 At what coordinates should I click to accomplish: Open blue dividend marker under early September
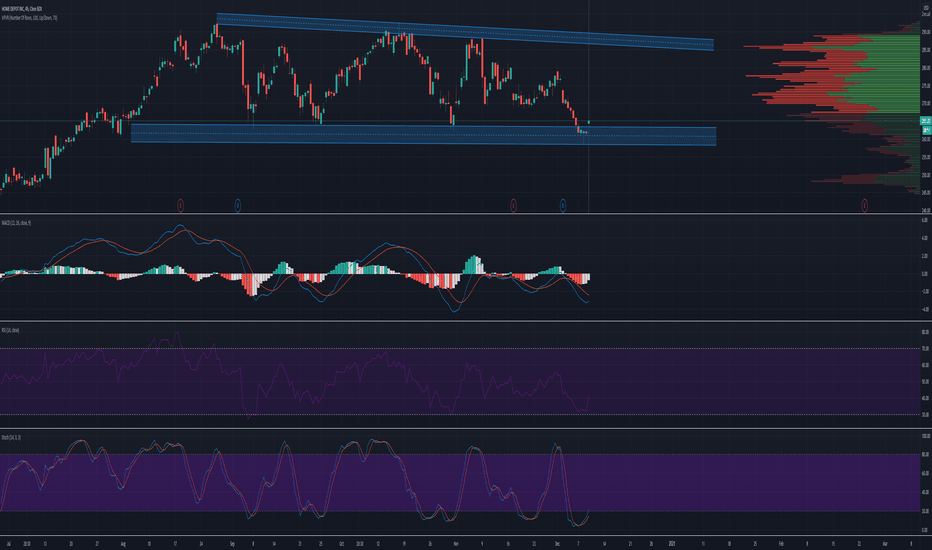[x=238, y=206]
